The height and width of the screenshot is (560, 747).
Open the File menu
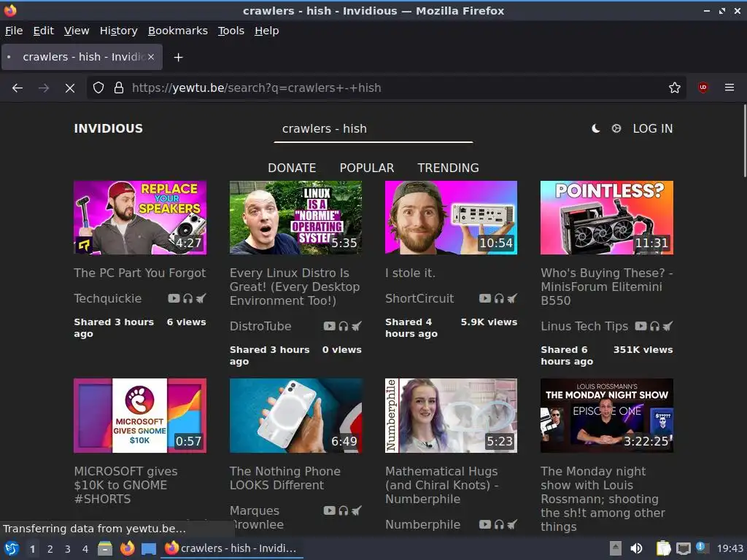pos(14,31)
